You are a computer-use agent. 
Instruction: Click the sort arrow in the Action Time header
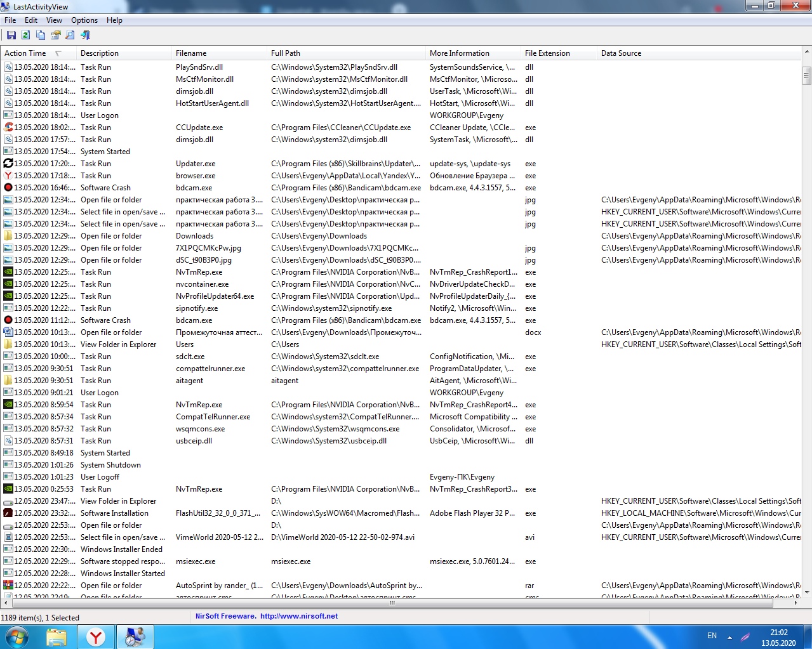coord(58,53)
